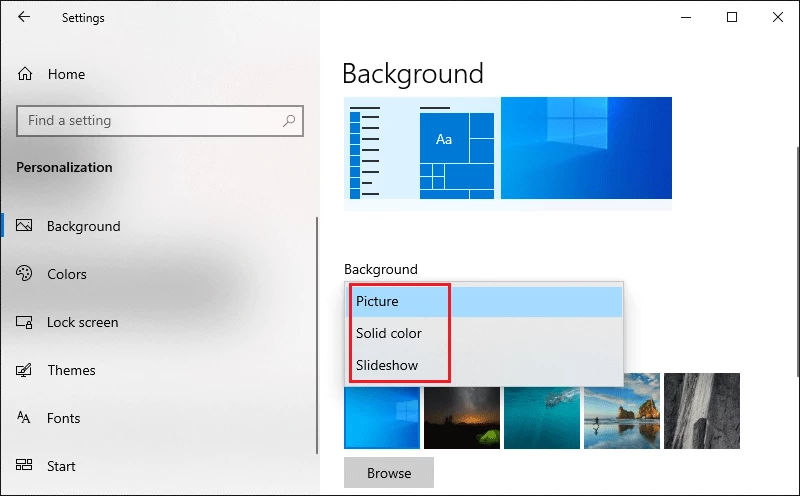Choose Slideshow background option
Viewport: 800px width, 496px height.
[484, 365]
